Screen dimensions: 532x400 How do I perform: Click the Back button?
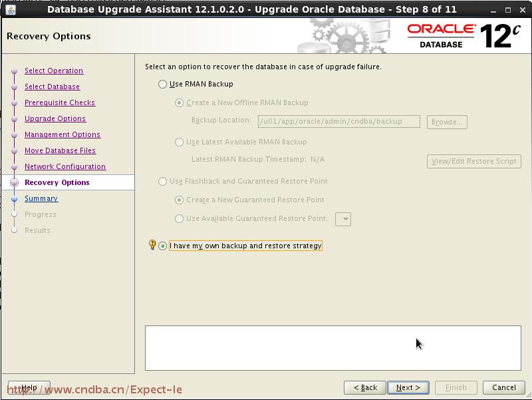(x=364, y=387)
